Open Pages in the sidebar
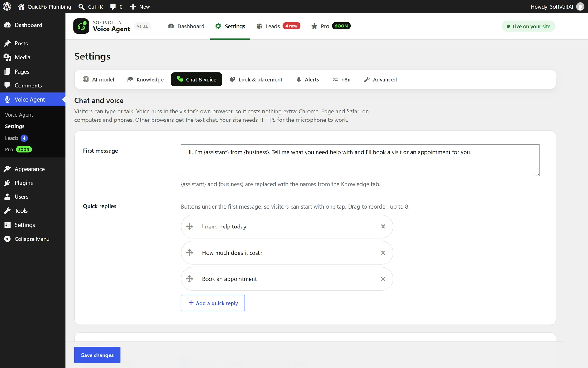Image resolution: width=588 pixels, height=368 pixels. click(32, 71)
